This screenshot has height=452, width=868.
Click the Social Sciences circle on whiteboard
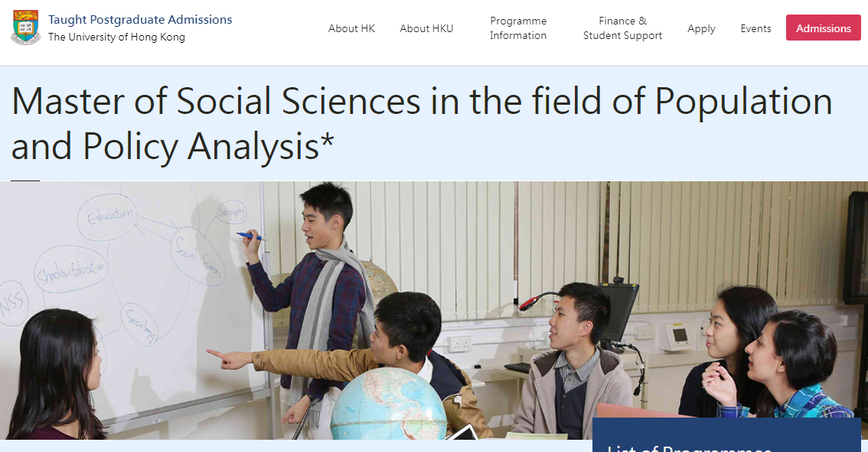[x=197, y=256]
